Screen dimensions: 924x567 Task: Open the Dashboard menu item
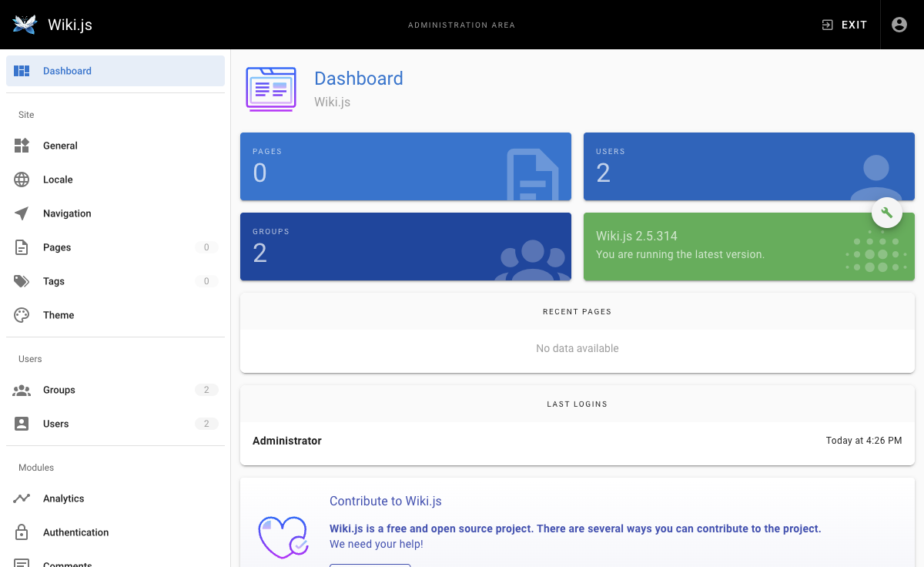[x=115, y=71]
